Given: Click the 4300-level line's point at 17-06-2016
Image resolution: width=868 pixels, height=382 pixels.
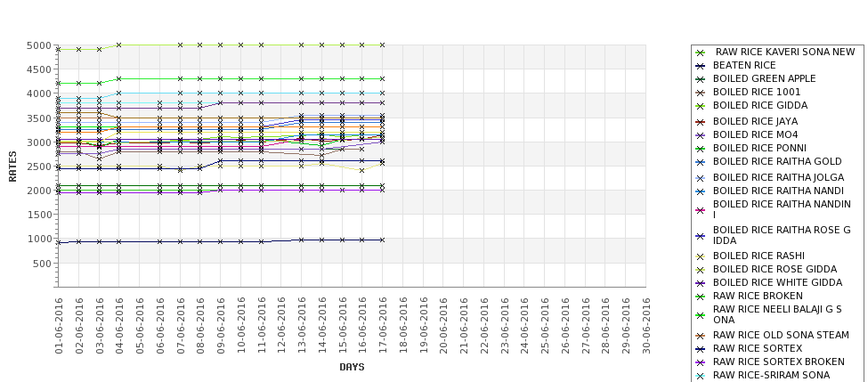Looking at the screenshot, I should [383, 78].
